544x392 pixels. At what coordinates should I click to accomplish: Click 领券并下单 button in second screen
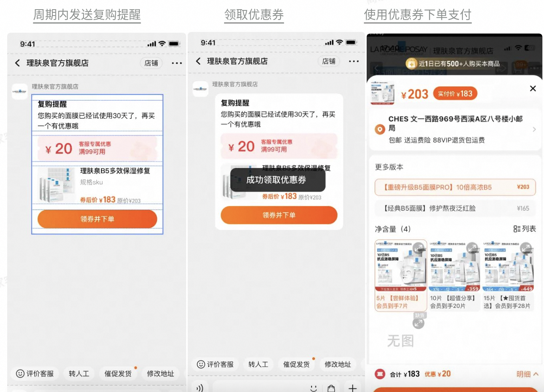(x=279, y=215)
